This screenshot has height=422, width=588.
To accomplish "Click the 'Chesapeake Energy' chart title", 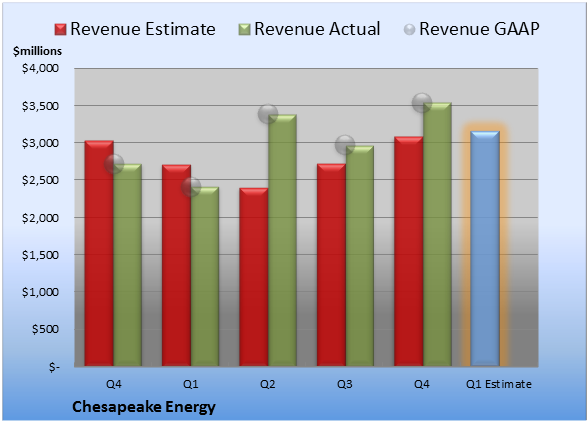I will coord(144,407).
